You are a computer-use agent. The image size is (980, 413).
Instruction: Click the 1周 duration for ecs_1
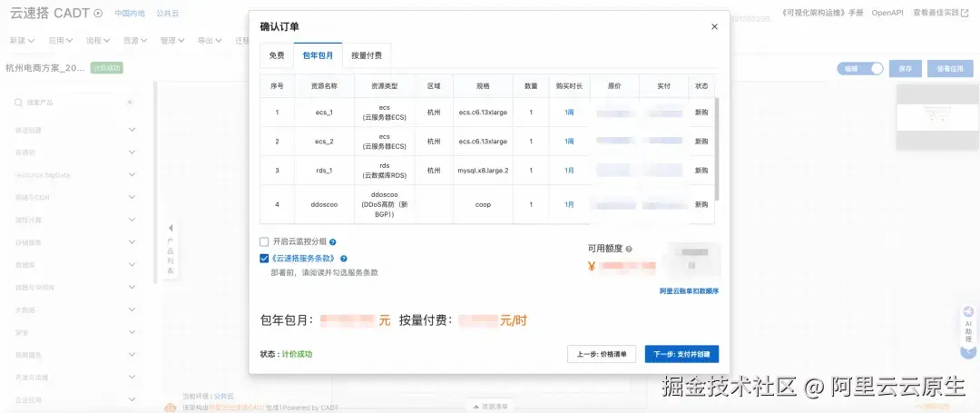pos(569,113)
